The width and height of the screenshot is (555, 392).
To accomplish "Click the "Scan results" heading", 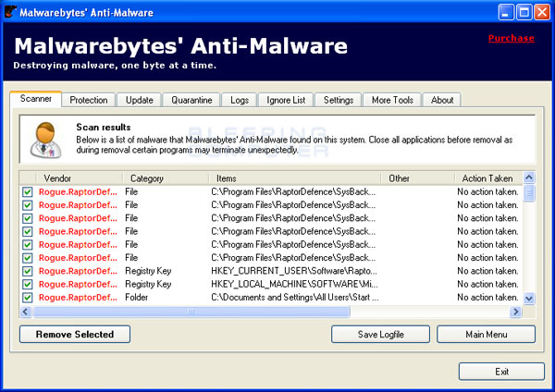I will coord(104,127).
